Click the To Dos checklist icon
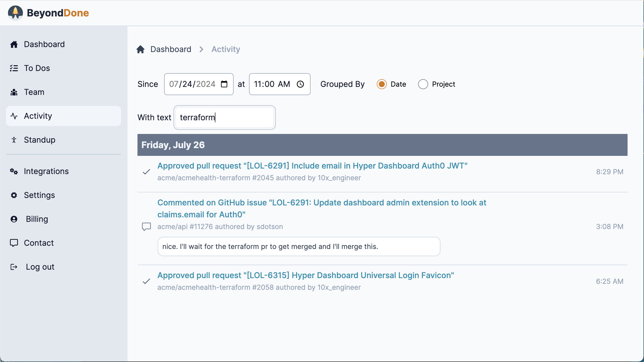Screen dimensions: 644x362 pyautogui.click(x=14, y=68)
